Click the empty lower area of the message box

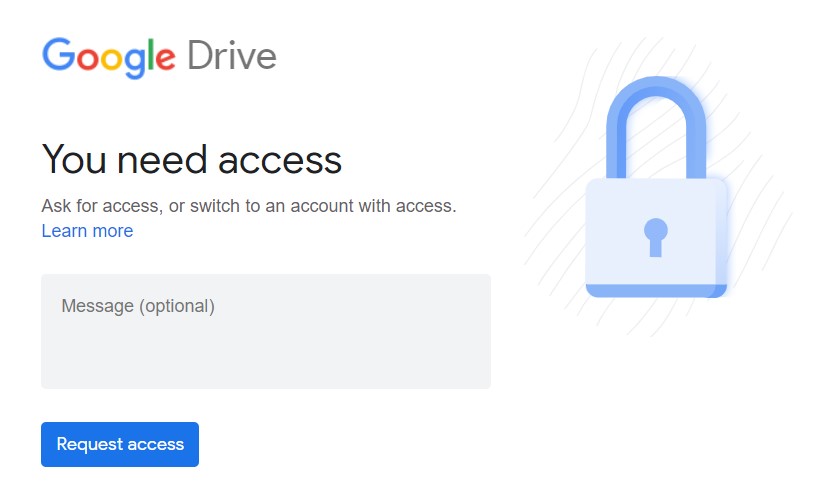point(266,359)
